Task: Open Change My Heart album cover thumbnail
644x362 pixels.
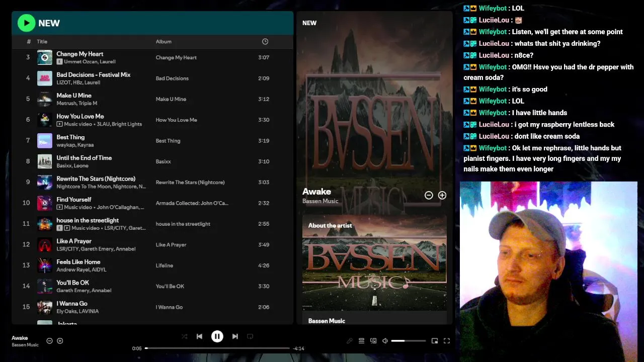Action: (x=45, y=57)
